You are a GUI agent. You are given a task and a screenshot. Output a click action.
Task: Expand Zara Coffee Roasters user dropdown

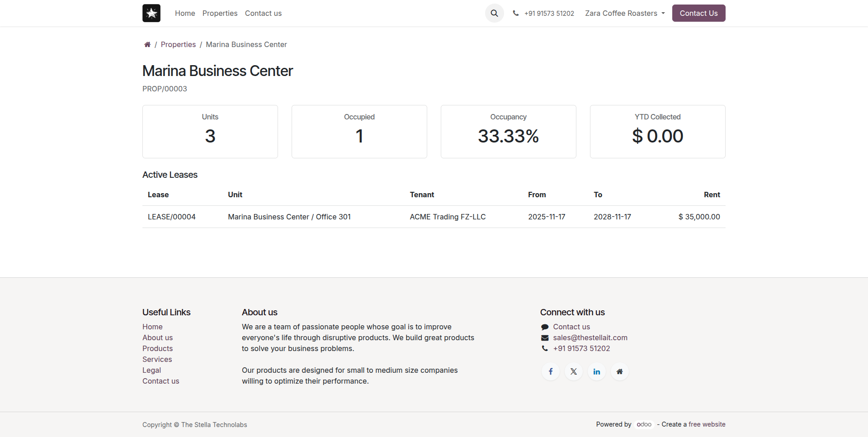click(625, 13)
